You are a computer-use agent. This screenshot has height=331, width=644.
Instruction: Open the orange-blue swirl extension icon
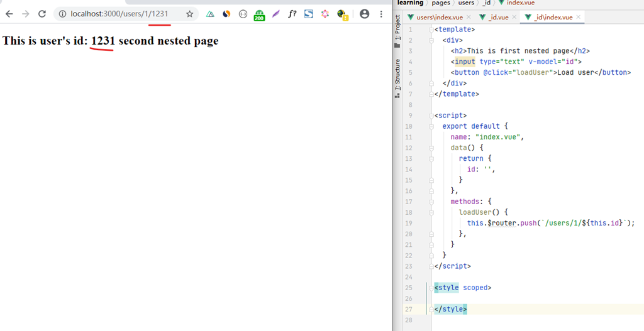point(226,14)
